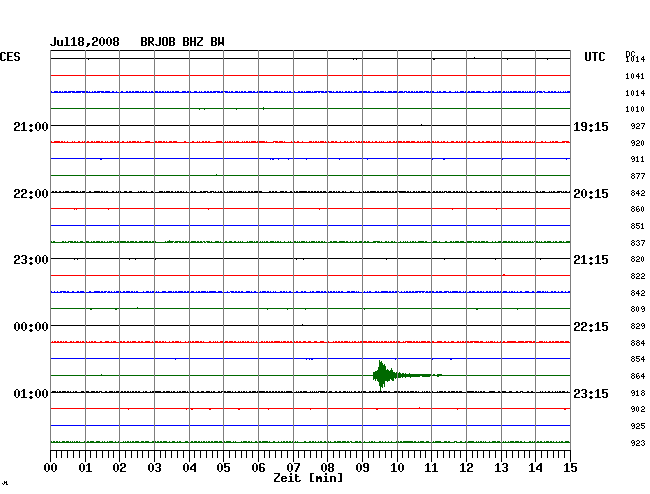The width and height of the screenshot is (650, 494).
Task: Click the 00:00 local time label
Action: pyautogui.click(x=31, y=327)
